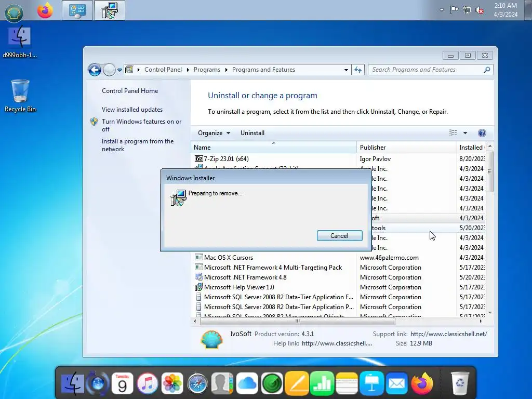Viewport: 532px width, 399px height.
Task: Sort by the Installed On column header
Action: (x=472, y=148)
